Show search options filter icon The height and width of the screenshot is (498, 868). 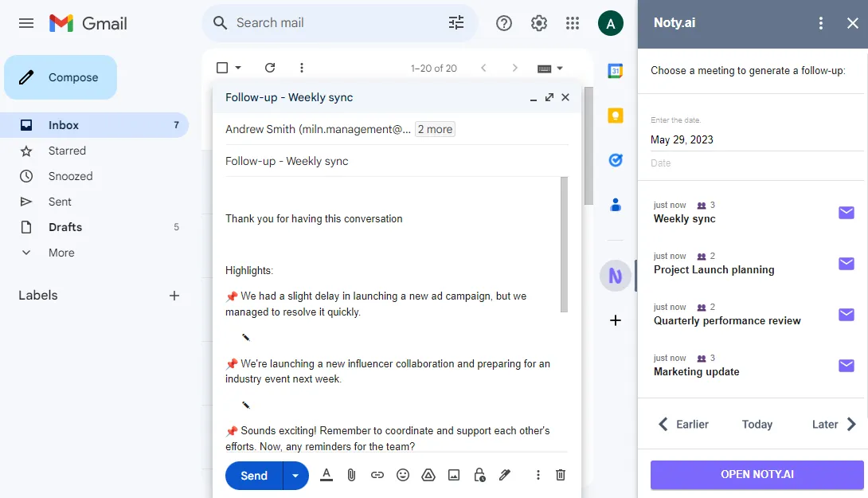[x=456, y=23]
